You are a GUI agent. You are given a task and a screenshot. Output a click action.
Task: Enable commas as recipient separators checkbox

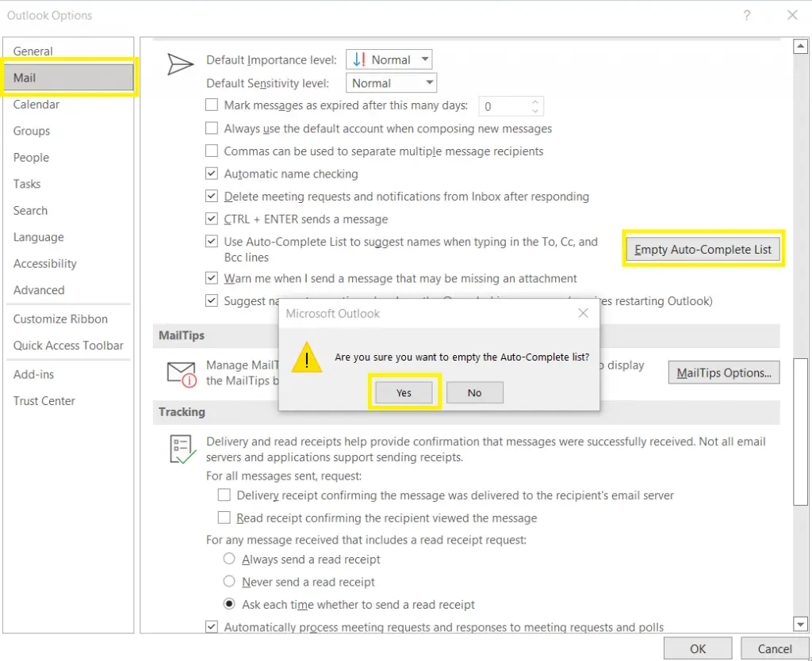(x=211, y=151)
